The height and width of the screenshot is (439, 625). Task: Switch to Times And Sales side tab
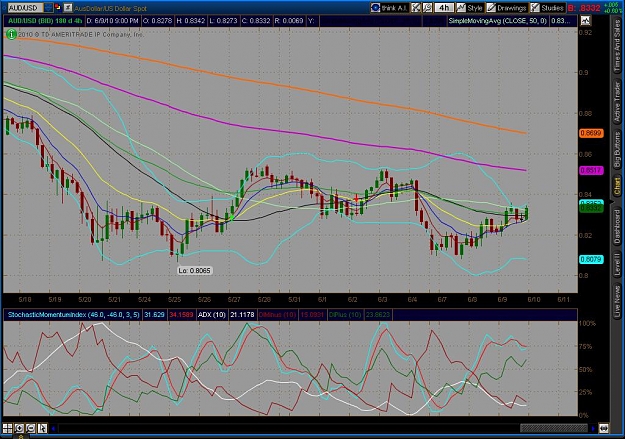[617, 46]
